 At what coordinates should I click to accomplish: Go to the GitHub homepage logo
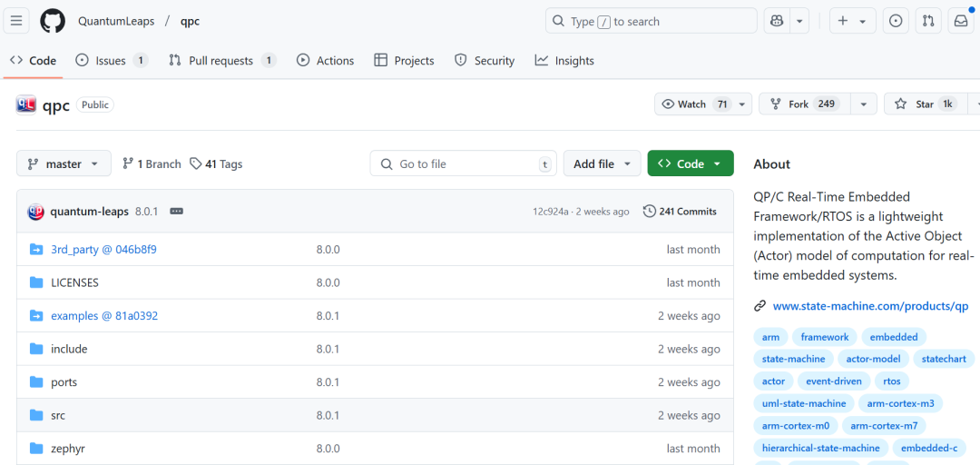click(x=53, y=21)
